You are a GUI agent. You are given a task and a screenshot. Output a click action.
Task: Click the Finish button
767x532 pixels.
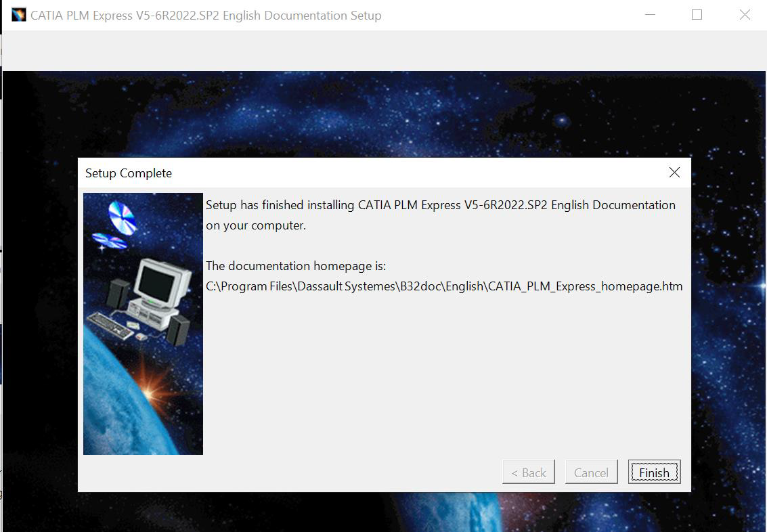tap(654, 472)
